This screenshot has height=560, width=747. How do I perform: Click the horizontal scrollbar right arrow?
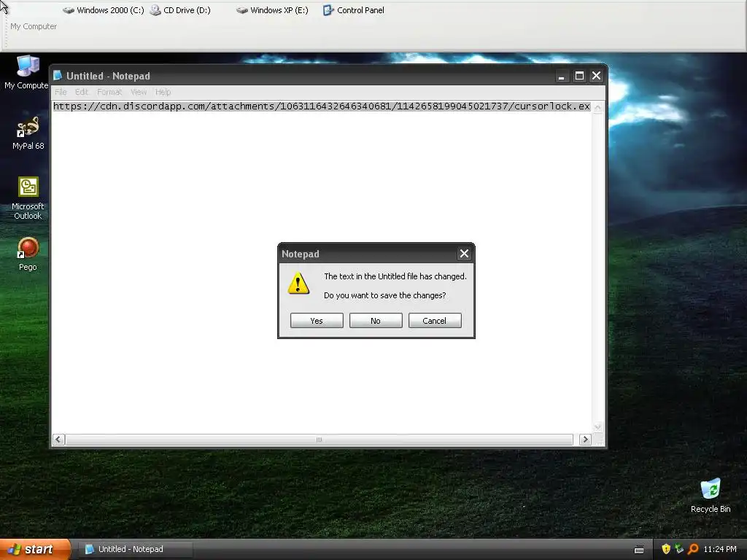click(586, 440)
